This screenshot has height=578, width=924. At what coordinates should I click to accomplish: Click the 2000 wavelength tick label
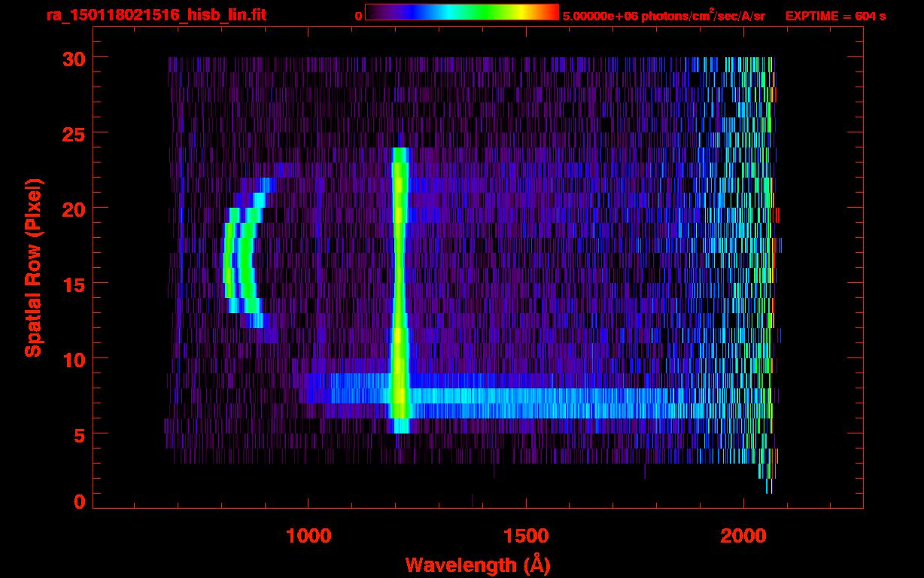[x=743, y=536]
